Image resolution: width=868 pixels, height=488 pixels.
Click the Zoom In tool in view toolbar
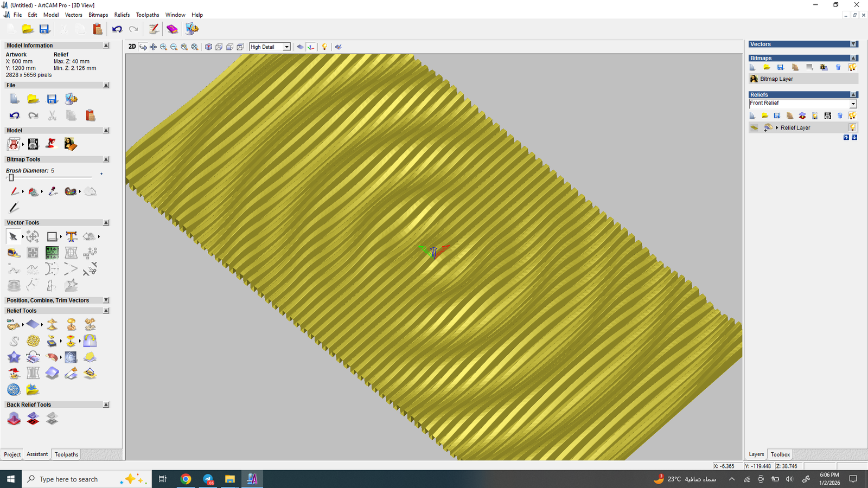pyautogui.click(x=163, y=47)
